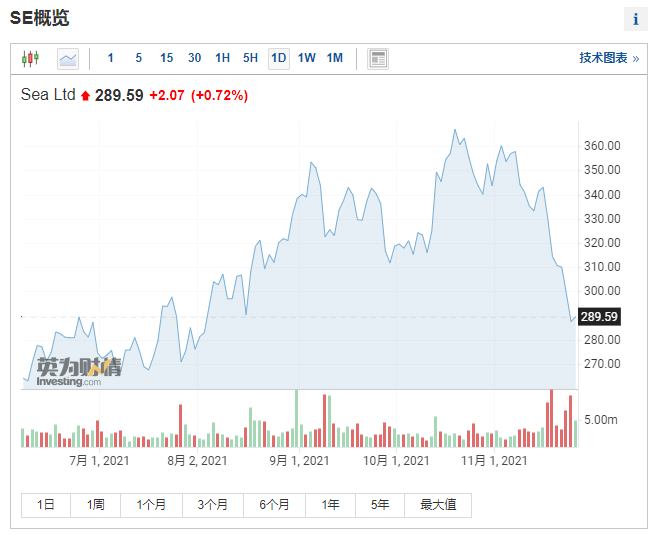Set range to 1日
662x546 pixels.
coord(46,505)
